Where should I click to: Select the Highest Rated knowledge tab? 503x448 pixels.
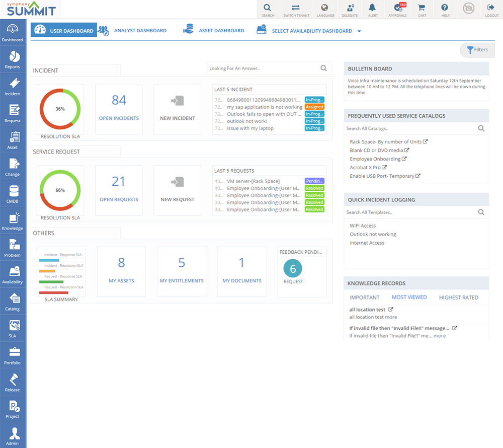(458, 297)
